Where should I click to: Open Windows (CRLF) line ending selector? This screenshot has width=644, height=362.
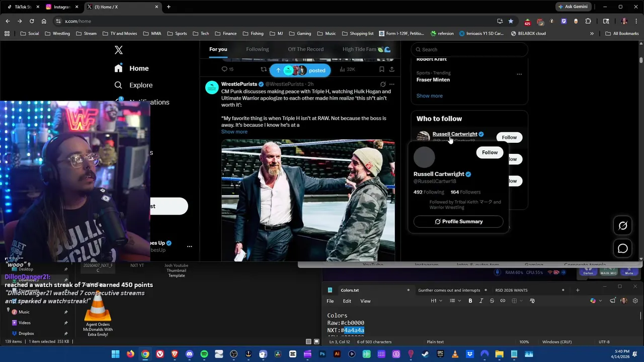pos(556,342)
